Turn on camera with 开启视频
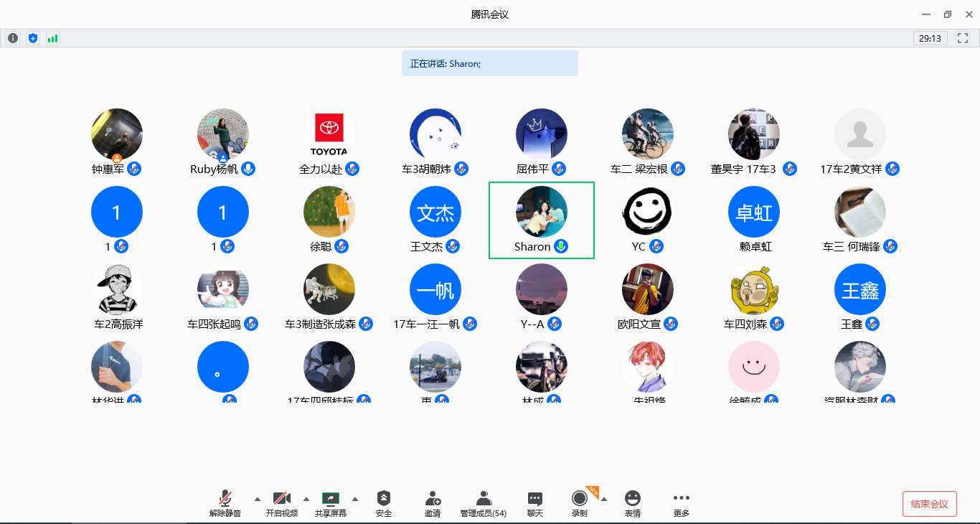This screenshot has height=524, width=980. (x=281, y=503)
